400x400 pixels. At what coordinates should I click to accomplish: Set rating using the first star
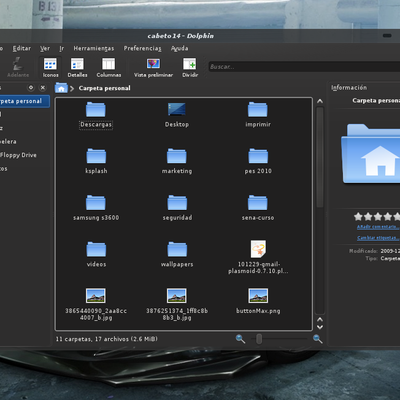(358, 217)
